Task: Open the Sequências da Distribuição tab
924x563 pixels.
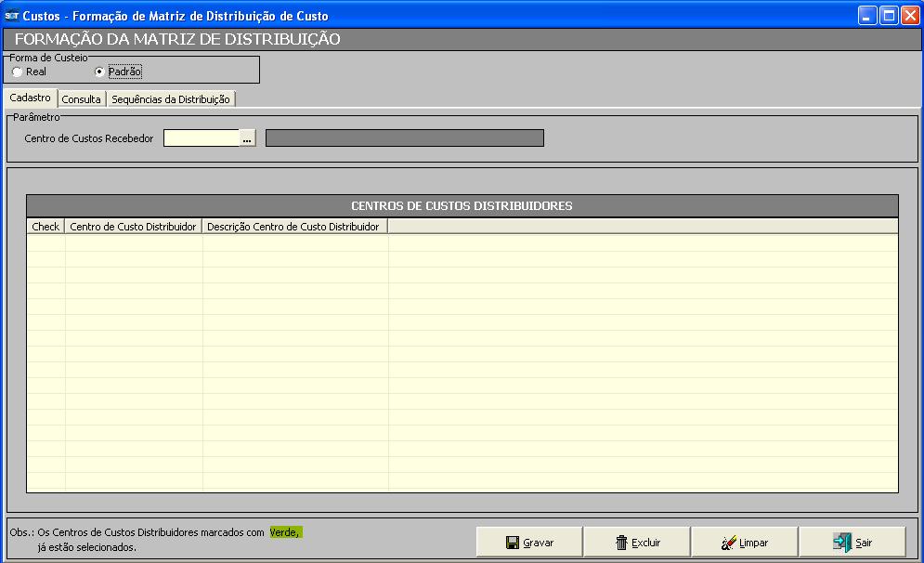Action: (171, 99)
